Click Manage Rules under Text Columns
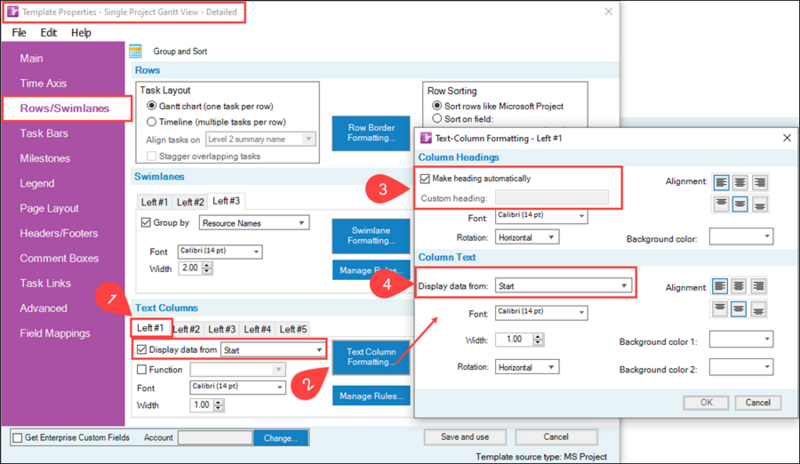The image size is (800, 464). tap(371, 396)
